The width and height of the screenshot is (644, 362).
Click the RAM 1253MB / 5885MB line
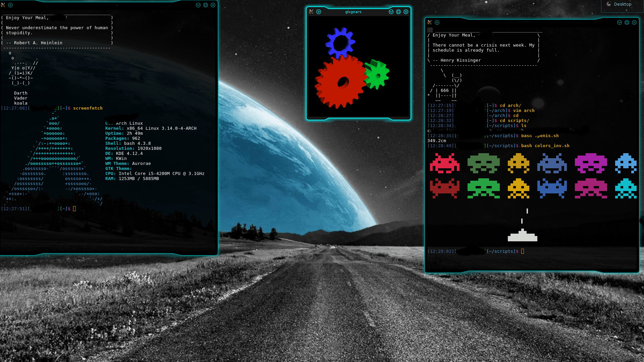[x=132, y=179]
